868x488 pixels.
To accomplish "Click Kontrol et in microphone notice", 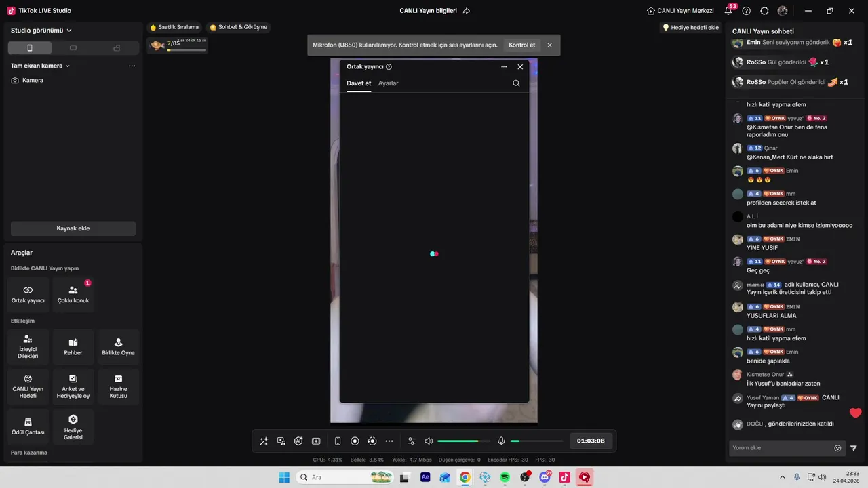I will point(522,45).
